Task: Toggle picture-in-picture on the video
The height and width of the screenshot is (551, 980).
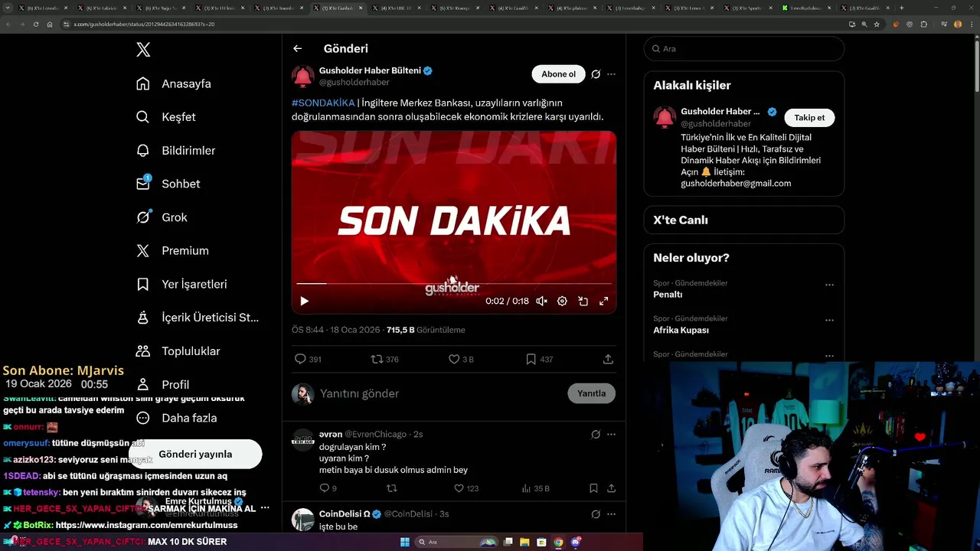Action: [583, 301]
